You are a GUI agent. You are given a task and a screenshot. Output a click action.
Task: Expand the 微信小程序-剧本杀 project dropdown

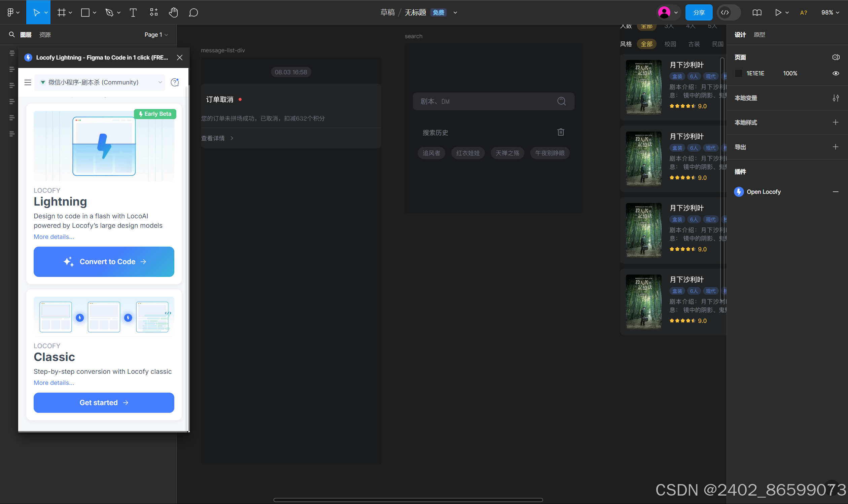(100, 82)
